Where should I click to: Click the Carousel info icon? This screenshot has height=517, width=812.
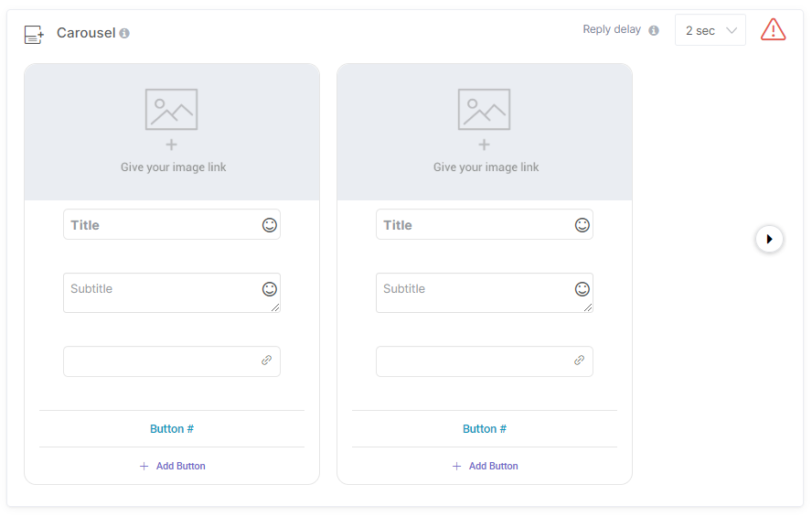[124, 33]
